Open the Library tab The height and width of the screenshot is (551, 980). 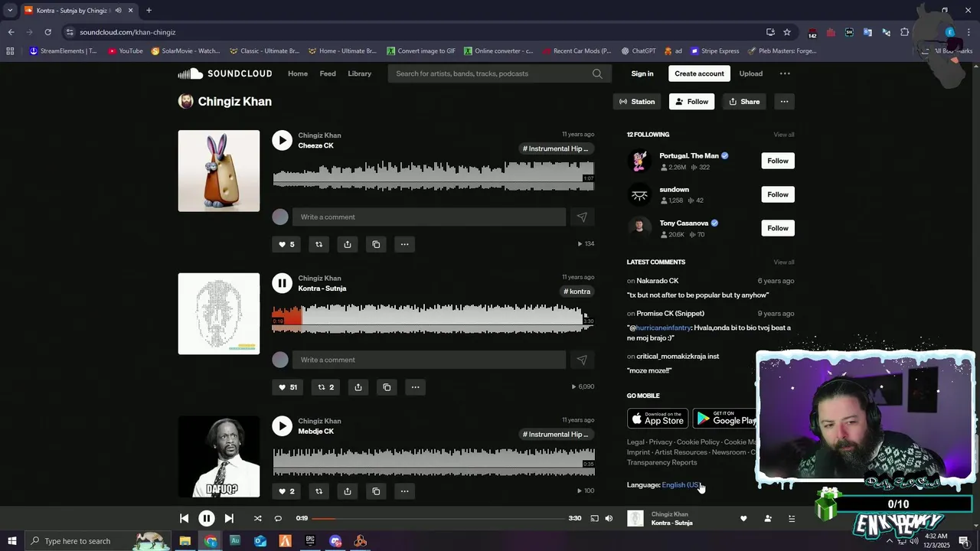[x=359, y=73]
